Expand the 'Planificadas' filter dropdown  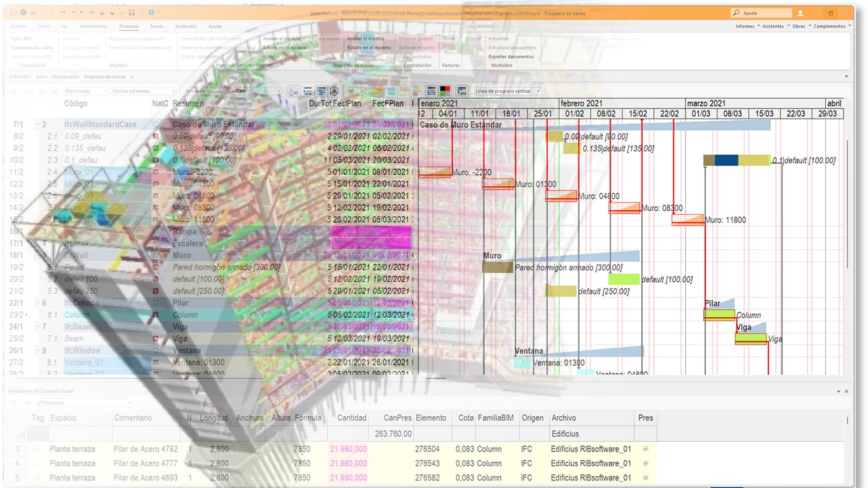tap(85, 91)
